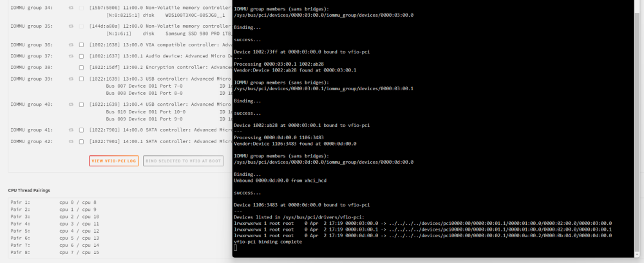The image size is (644, 263).
Task: Select the USB controller 13:00.4 checkbox
Action: pyautogui.click(x=81, y=105)
